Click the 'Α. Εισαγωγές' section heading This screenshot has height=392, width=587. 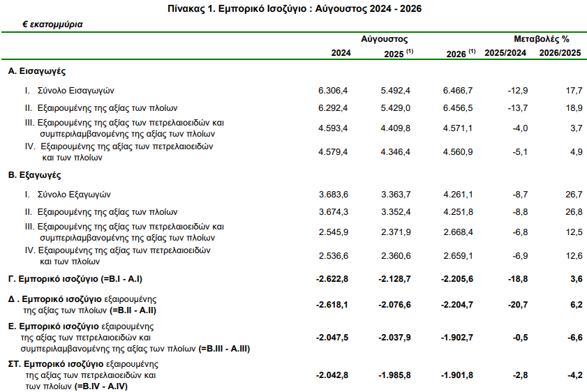pyautogui.click(x=37, y=71)
